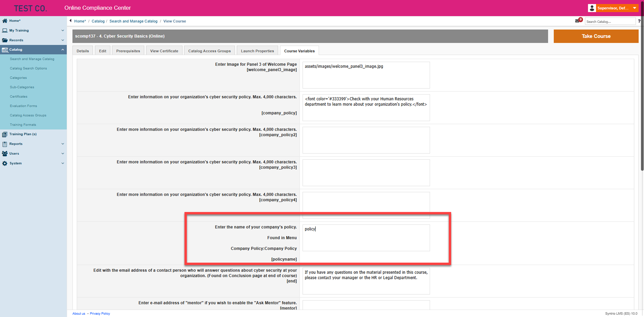Click the My Training laptop icon

[x=5, y=30]
